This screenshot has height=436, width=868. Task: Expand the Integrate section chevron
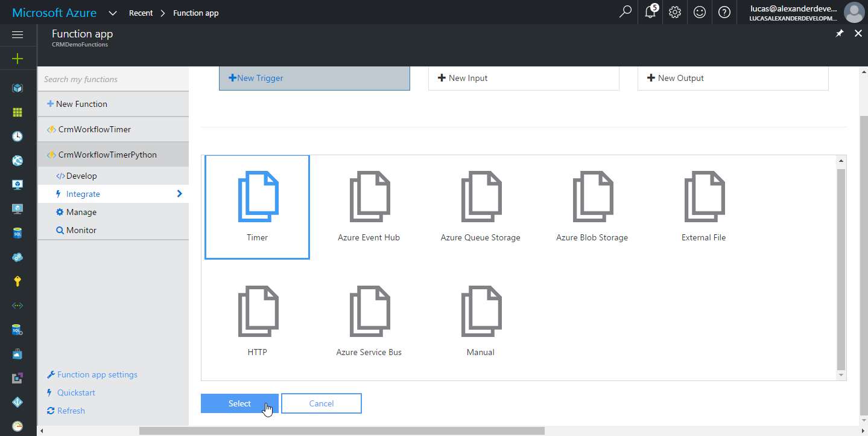coord(179,194)
